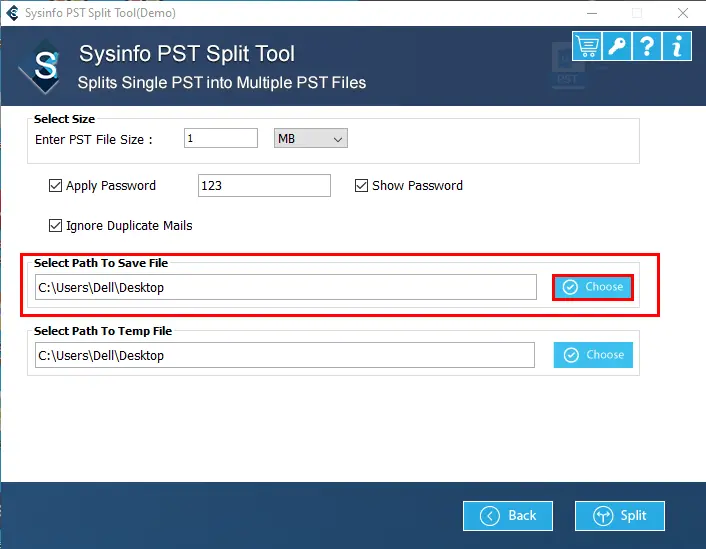Focus the temp file path field
Screen dimensions: 706x549
click(x=286, y=355)
